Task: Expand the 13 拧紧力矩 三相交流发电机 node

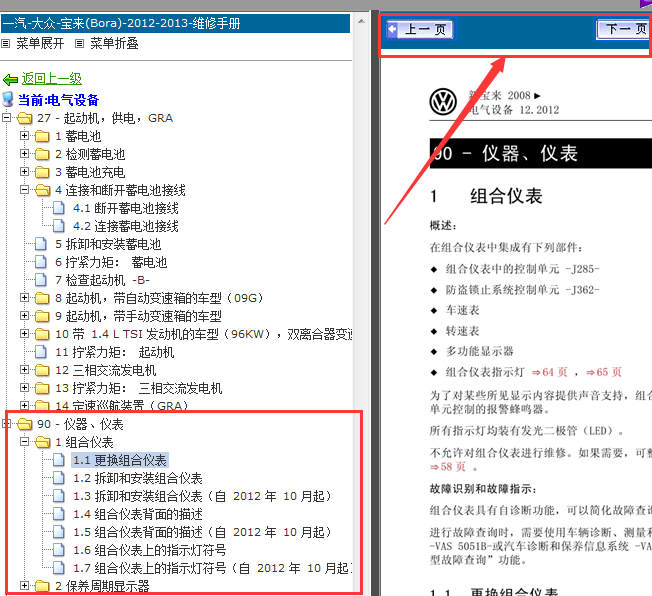Action: point(25,388)
